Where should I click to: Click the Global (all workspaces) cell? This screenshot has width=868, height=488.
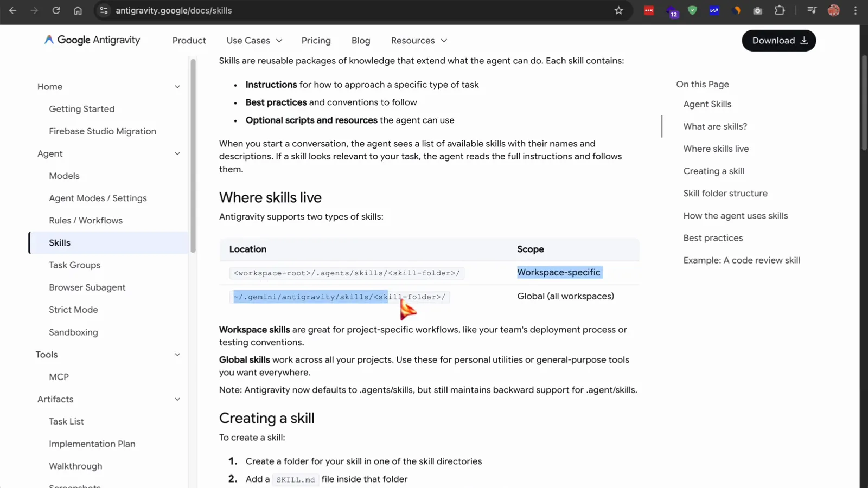(565, 296)
